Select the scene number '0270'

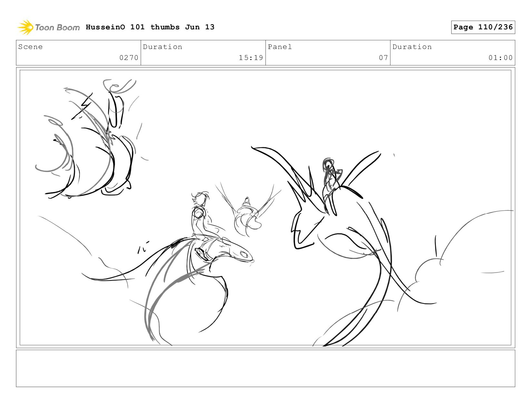[129, 58]
